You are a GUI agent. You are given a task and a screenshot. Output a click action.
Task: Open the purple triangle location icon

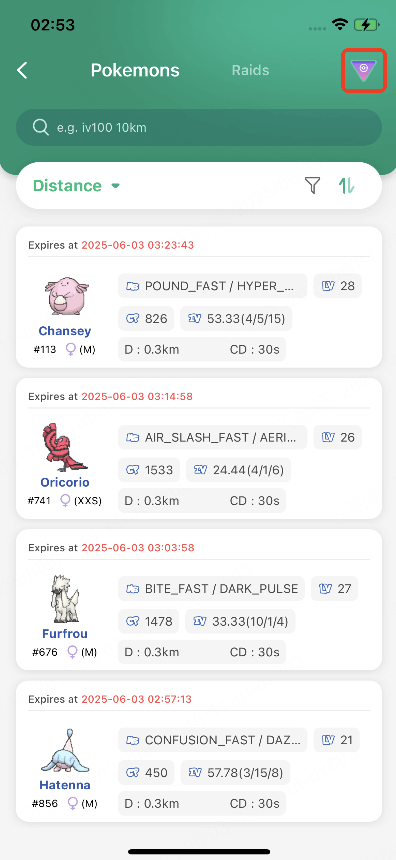tap(364, 70)
